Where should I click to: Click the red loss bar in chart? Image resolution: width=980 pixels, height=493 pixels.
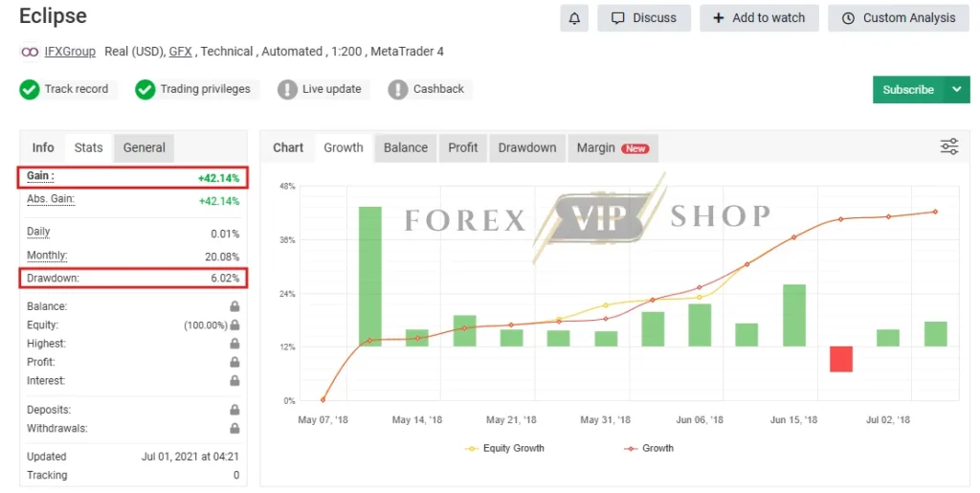[840, 359]
